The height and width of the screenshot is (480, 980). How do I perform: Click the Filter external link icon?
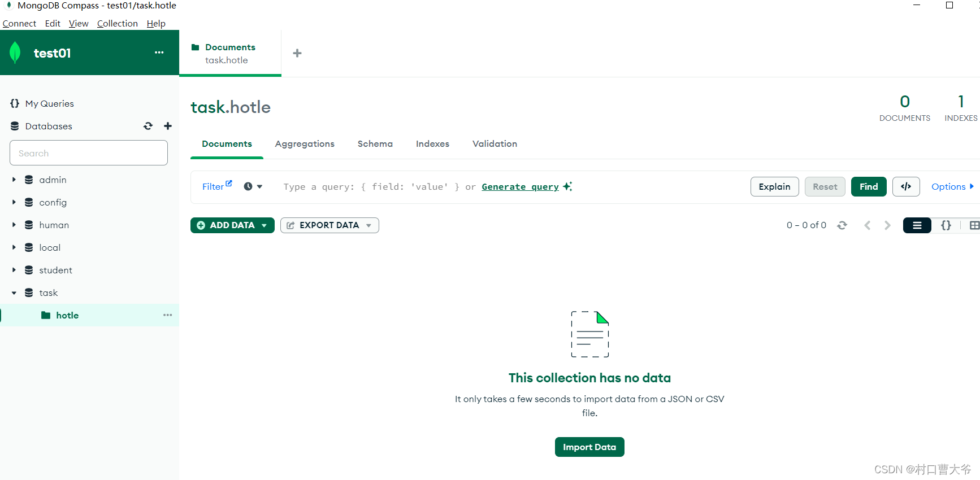pyautogui.click(x=229, y=183)
